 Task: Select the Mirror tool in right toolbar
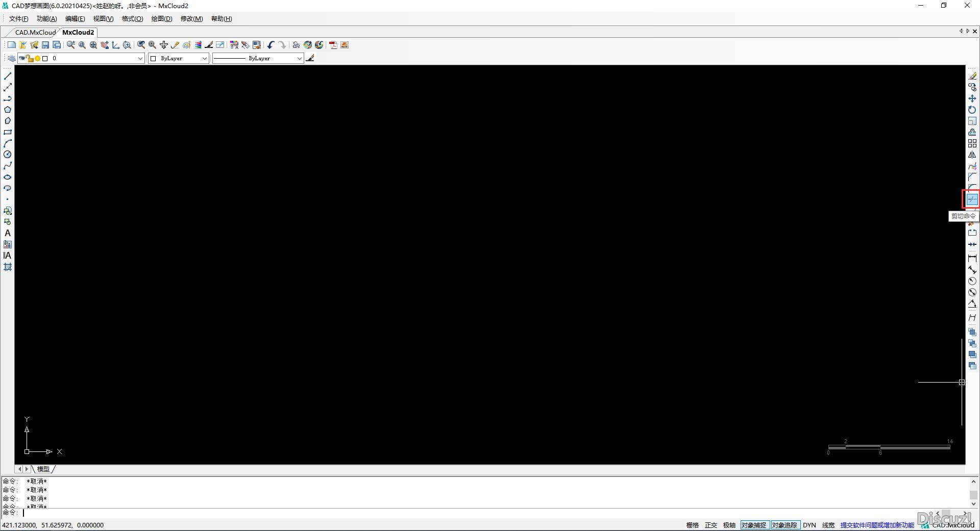pyautogui.click(x=972, y=155)
